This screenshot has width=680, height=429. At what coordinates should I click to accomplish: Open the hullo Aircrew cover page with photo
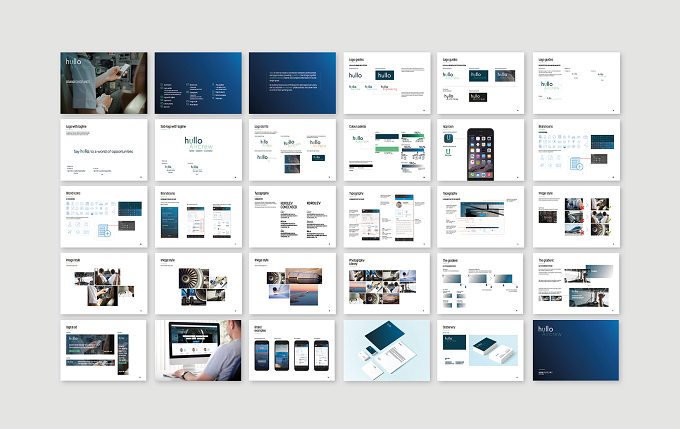click(104, 83)
